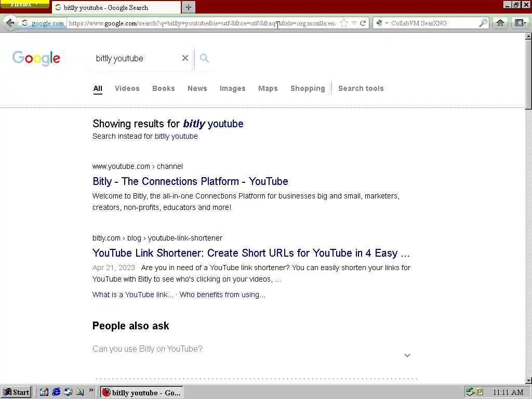Viewport: 532px width, 399px height.
Task: Expand 'Can you use Bitly on YouTube?' chevron
Action: click(x=407, y=355)
